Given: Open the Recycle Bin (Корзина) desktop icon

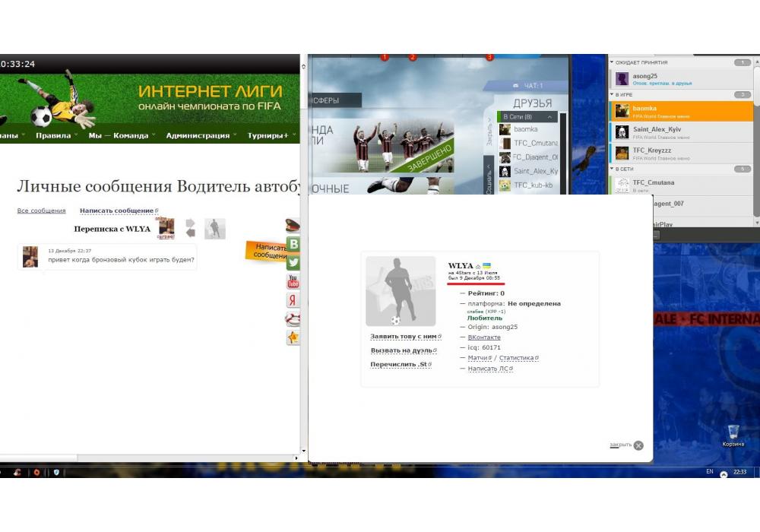Looking at the screenshot, I should coord(733,435).
